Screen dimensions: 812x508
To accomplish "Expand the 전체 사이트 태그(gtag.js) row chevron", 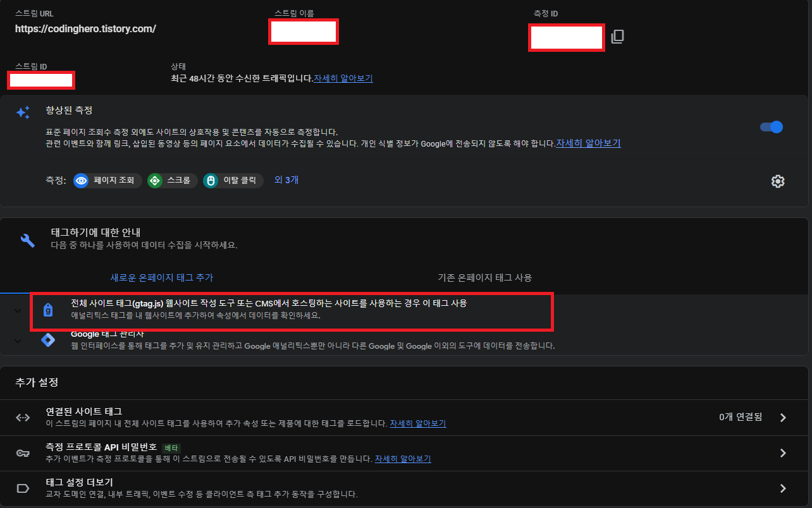I will point(18,310).
